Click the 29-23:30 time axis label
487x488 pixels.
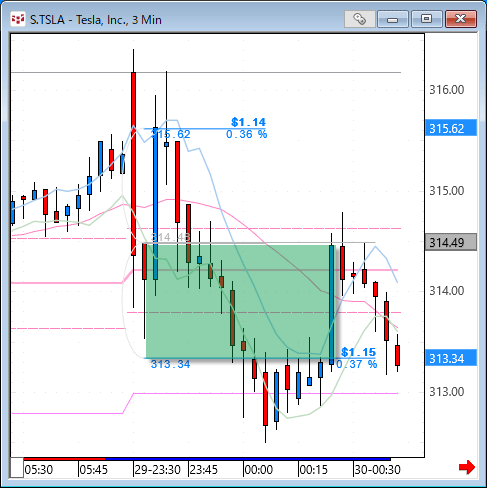[x=157, y=470]
